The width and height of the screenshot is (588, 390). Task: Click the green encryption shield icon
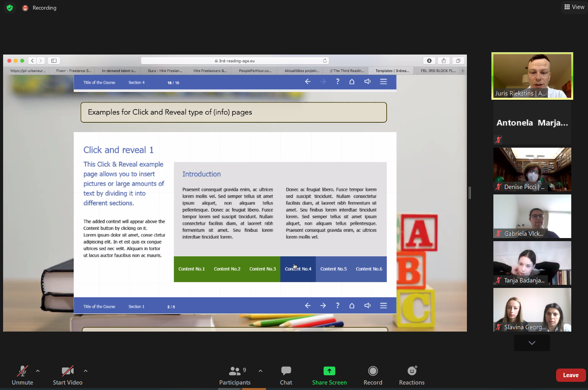coord(10,8)
